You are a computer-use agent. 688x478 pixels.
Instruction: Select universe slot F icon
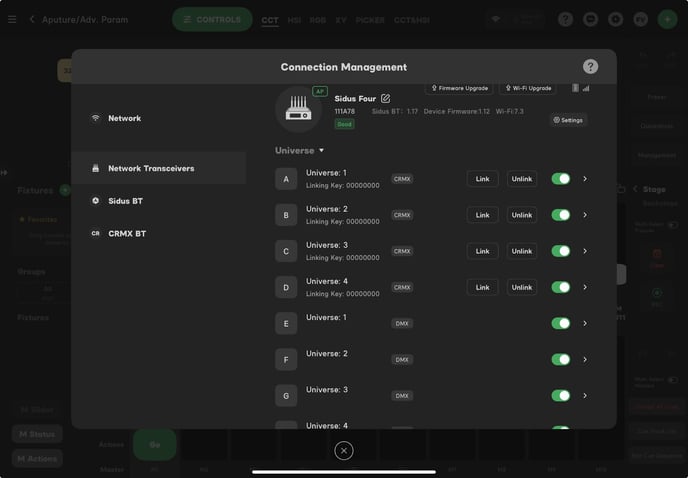pos(286,359)
